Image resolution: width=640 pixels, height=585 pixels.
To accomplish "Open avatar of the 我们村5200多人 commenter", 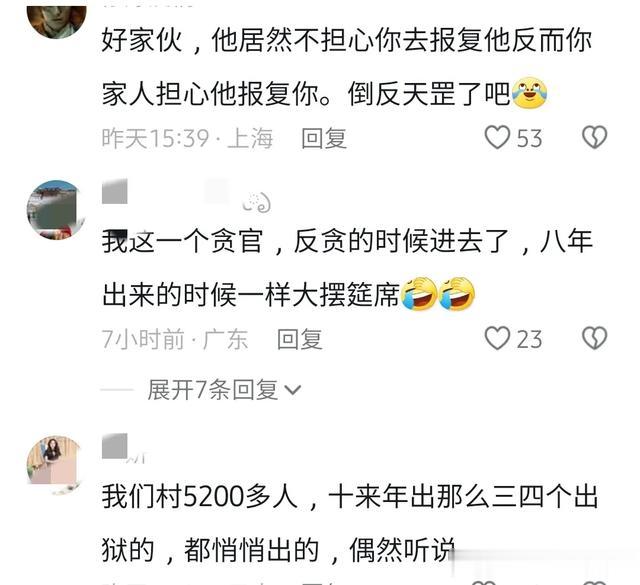I will point(56,465).
